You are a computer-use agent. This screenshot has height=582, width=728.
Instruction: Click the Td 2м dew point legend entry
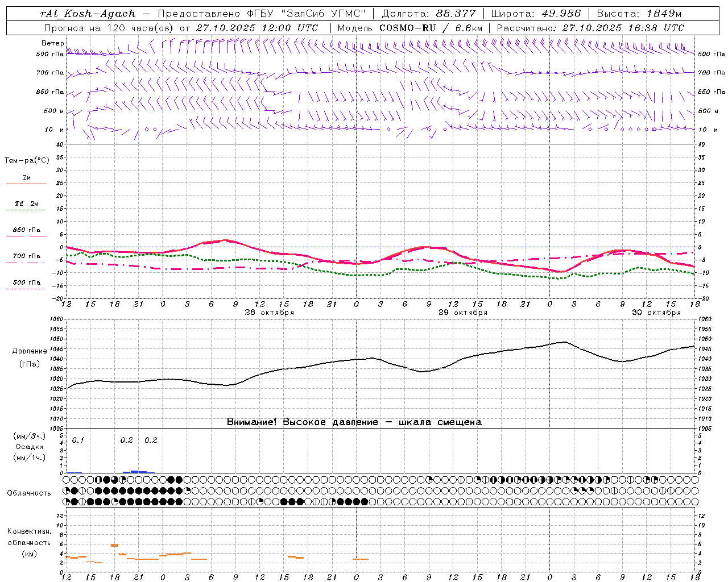tap(27, 203)
